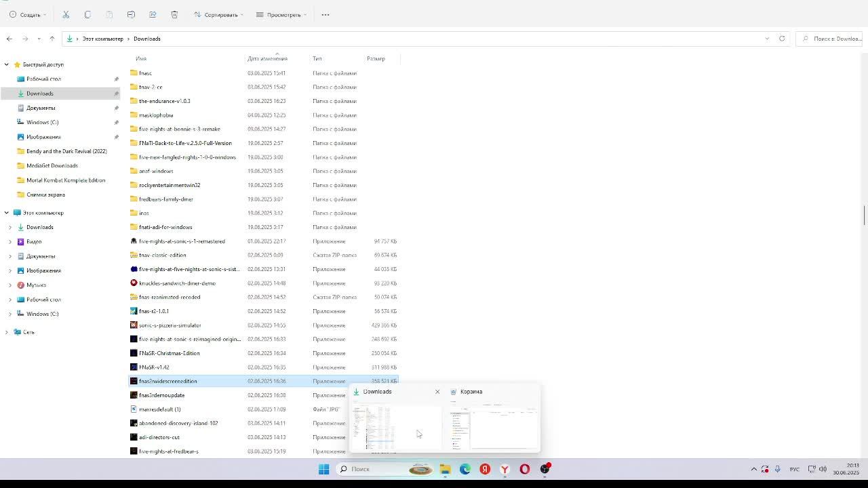This screenshot has width=868, height=488.
Task: Select Downloads window thumbnail preview
Action: pos(396,428)
